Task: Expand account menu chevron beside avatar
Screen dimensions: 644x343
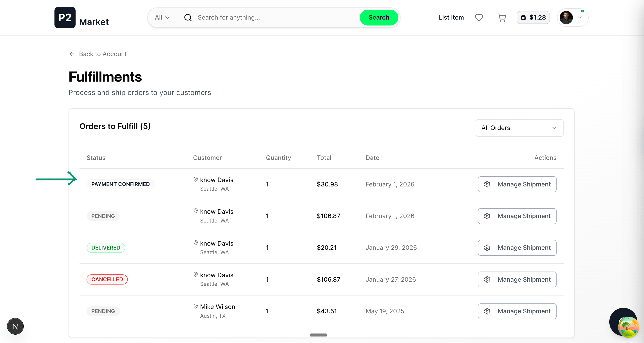Action: pyautogui.click(x=580, y=18)
